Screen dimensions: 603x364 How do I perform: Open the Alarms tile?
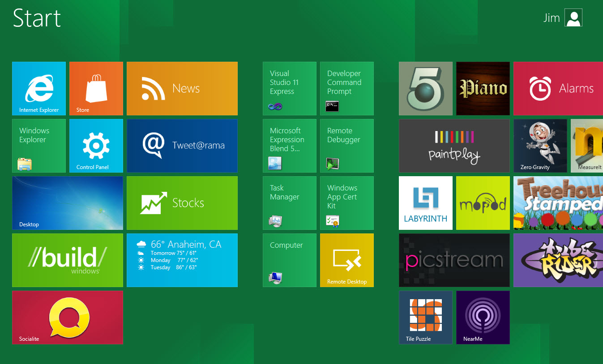[x=558, y=89]
